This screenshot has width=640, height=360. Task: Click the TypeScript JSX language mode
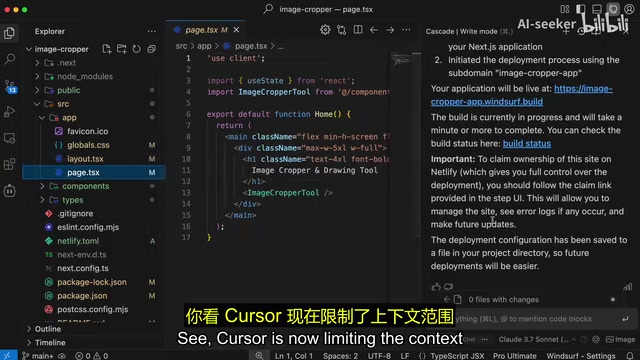pyautogui.click(x=457, y=356)
